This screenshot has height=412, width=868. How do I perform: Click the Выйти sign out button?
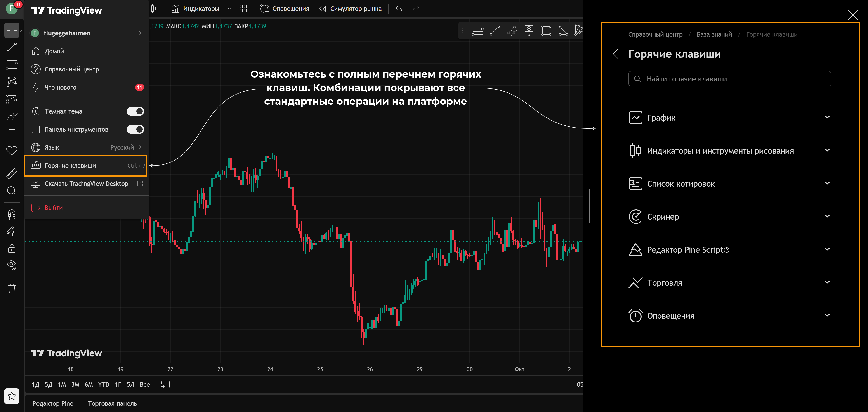click(53, 208)
